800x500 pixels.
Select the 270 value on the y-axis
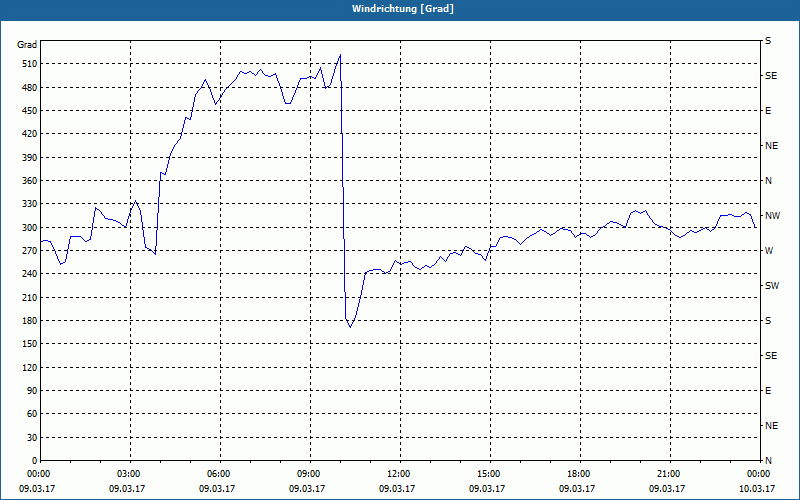click(29, 251)
